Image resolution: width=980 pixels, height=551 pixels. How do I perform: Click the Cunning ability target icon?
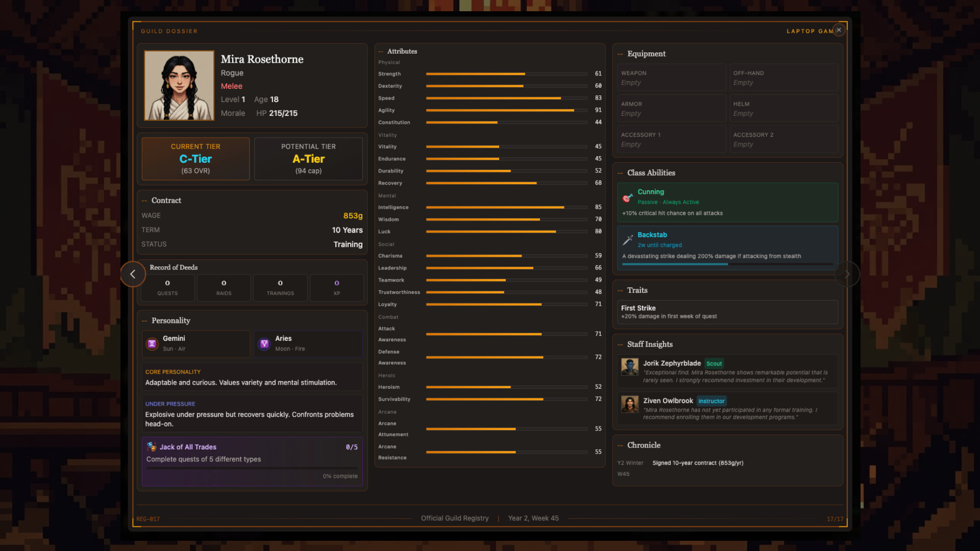point(627,198)
